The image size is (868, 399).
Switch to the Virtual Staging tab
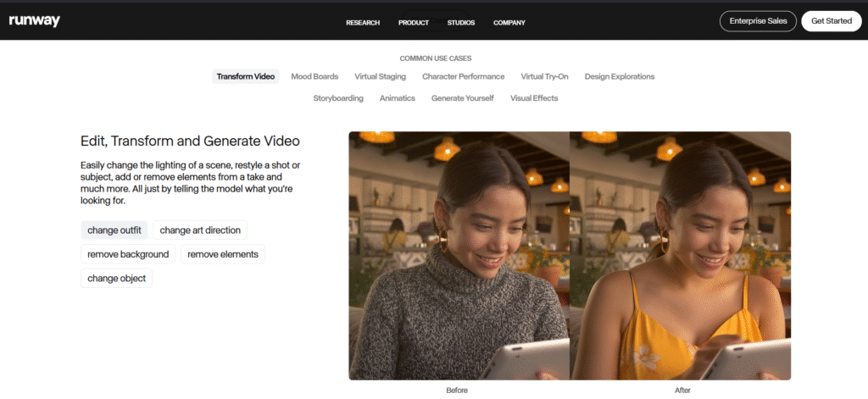[x=380, y=76]
